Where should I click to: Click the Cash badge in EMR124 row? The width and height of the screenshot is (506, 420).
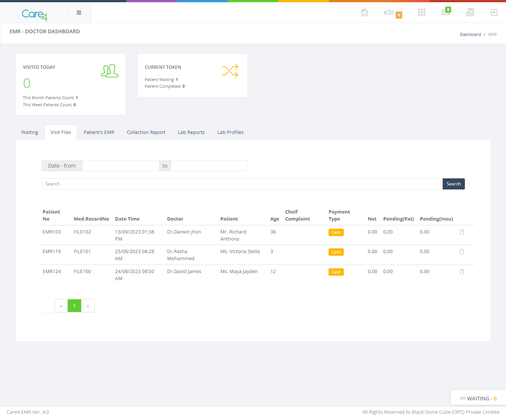336,272
